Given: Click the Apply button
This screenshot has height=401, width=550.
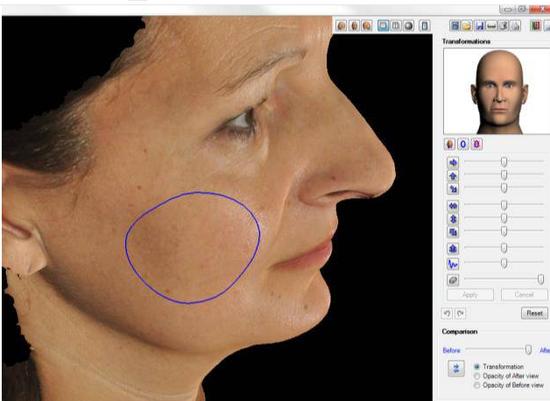Looking at the screenshot, I should pyautogui.click(x=470, y=295).
